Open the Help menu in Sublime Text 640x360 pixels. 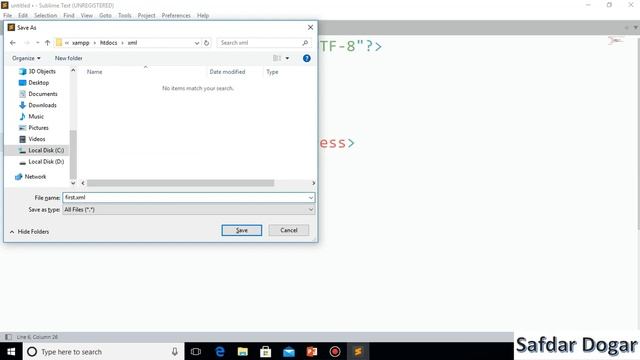(x=203, y=16)
